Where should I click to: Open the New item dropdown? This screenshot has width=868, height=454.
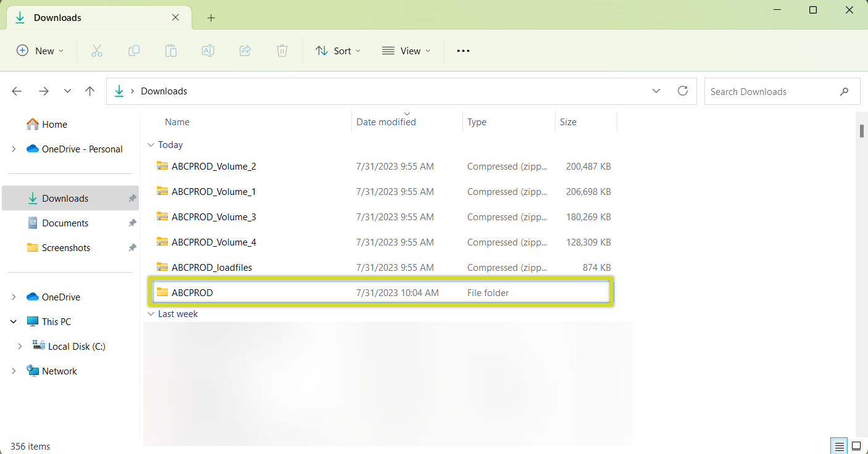click(40, 51)
